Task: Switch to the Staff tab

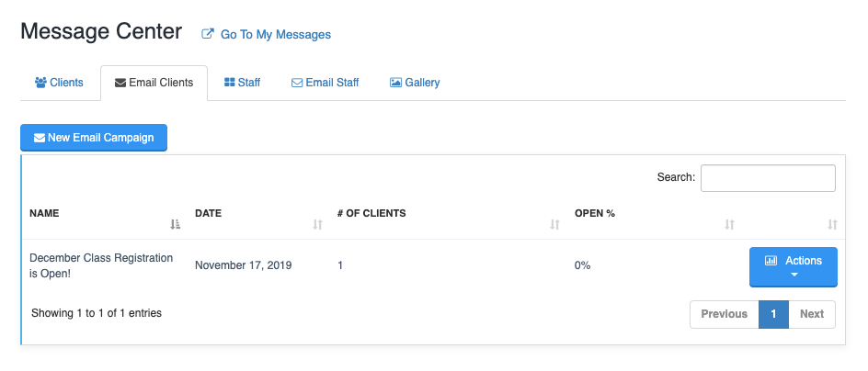Action: coord(242,83)
